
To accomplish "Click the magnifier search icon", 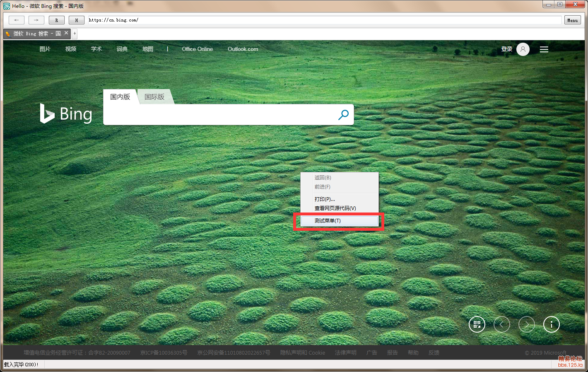I will point(344,115).
